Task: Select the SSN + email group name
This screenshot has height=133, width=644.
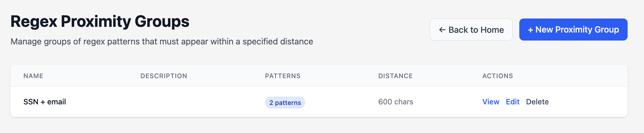Action: [45, 102]
